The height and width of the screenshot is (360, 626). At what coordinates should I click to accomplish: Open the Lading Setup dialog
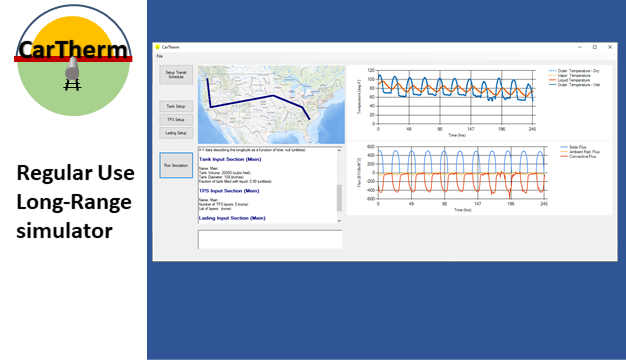[176, 133]
